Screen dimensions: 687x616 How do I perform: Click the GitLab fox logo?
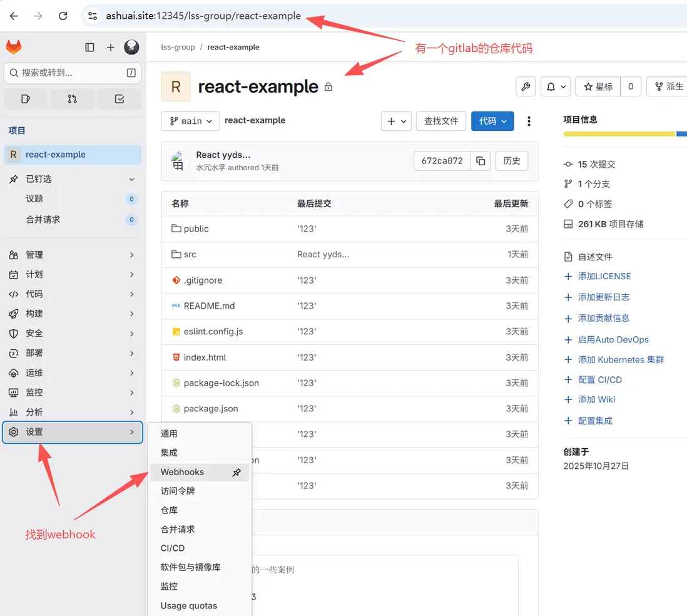pyautogui.click(x=14, y=47)
